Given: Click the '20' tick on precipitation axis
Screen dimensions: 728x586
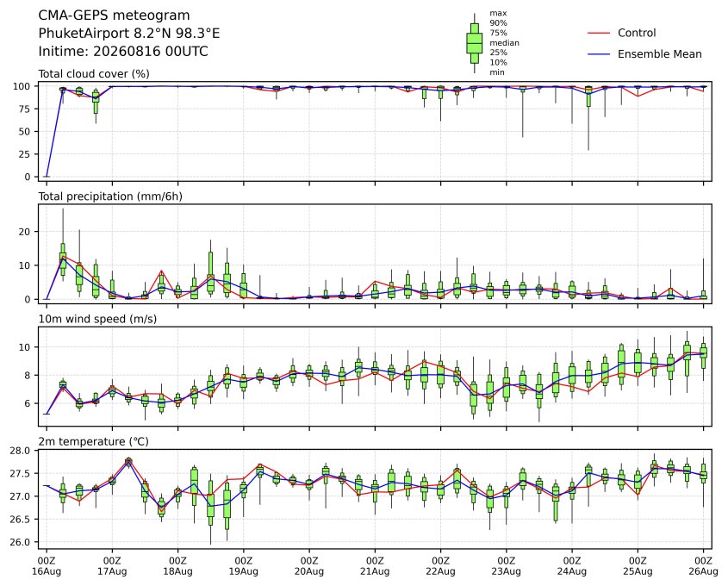Looking at the screenshot, I should 26,232.
